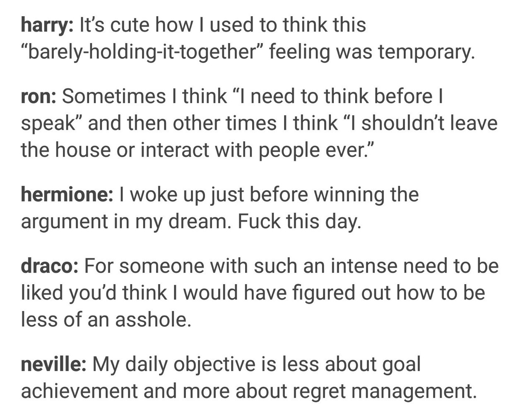Click the bold "harry:" speaker label
Image resolution: width=530 pixels, height=420 pixels.
click(x=47, y=25)
